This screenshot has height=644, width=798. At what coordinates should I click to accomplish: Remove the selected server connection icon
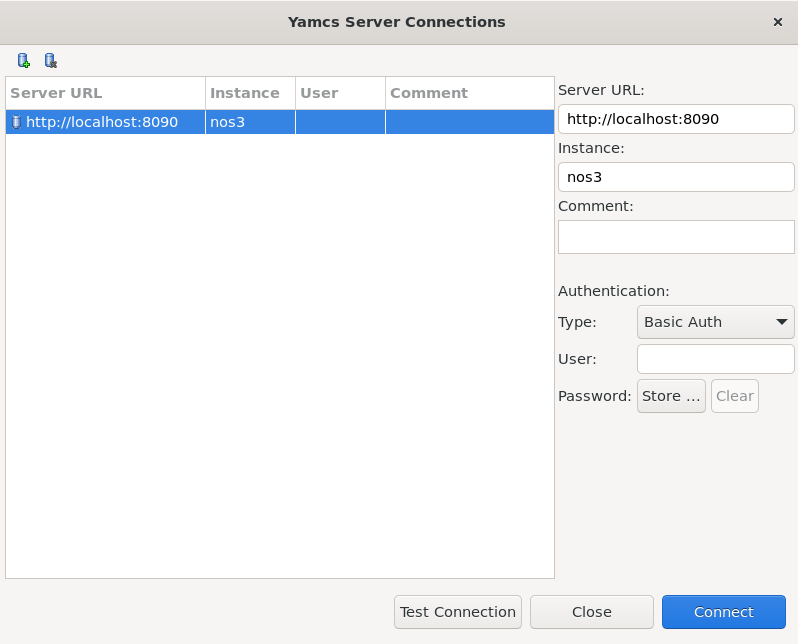click(50, 61)
